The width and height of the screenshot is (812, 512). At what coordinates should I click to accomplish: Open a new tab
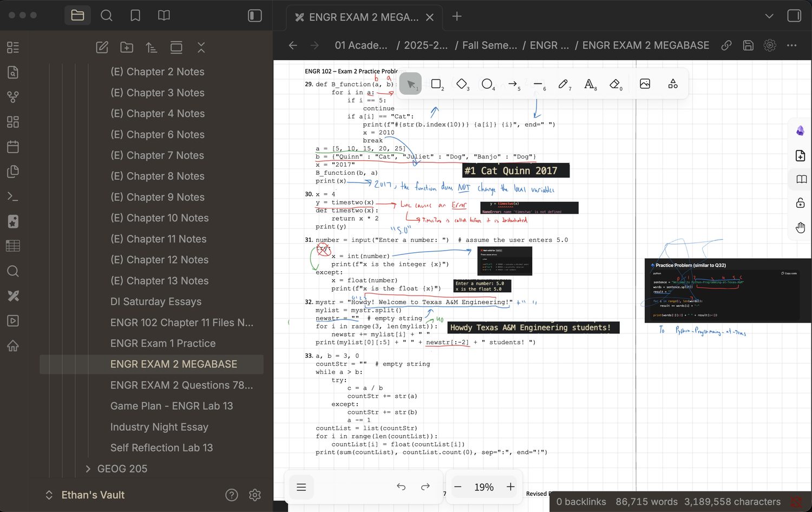(457, 16)
